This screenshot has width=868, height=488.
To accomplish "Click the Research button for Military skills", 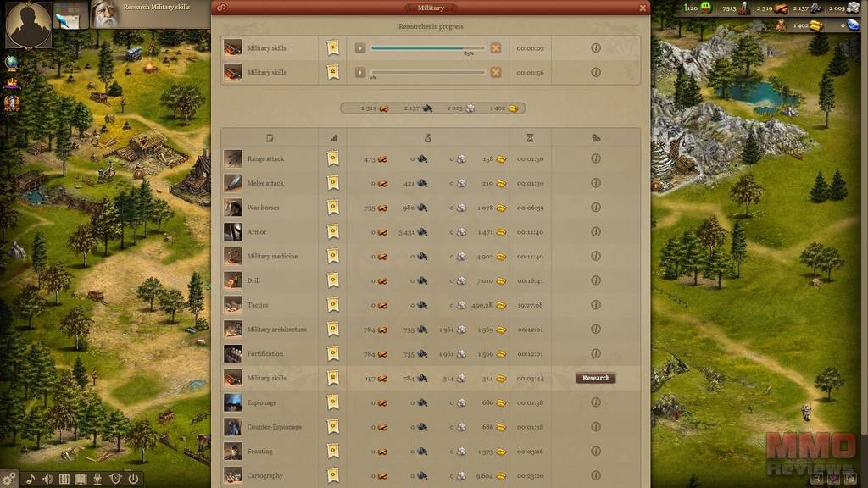I will (x=596, y=378).
